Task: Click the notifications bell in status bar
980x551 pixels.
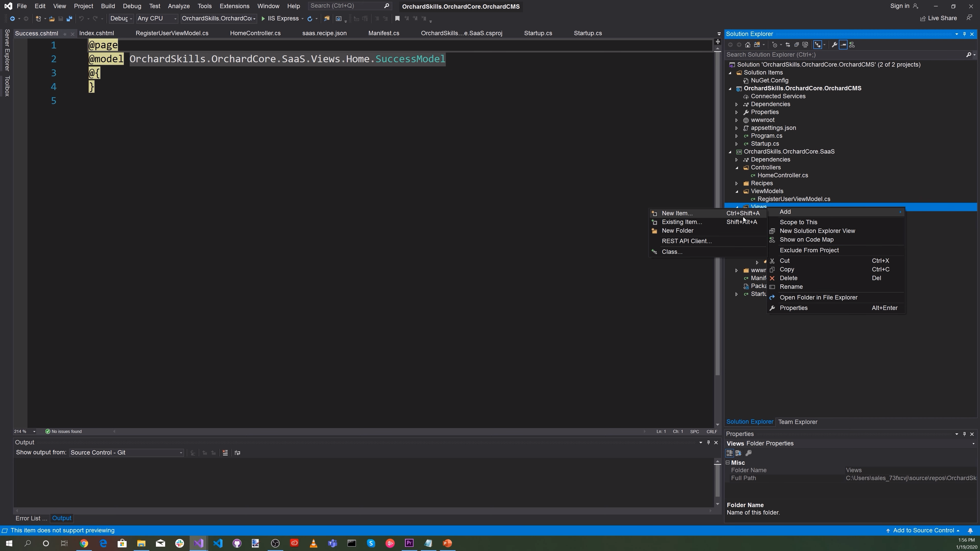Action: tap(971, 531)
